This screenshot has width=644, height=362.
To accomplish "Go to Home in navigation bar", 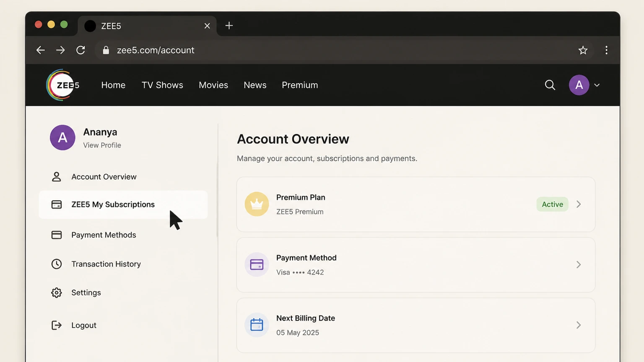I will [113, 85].
